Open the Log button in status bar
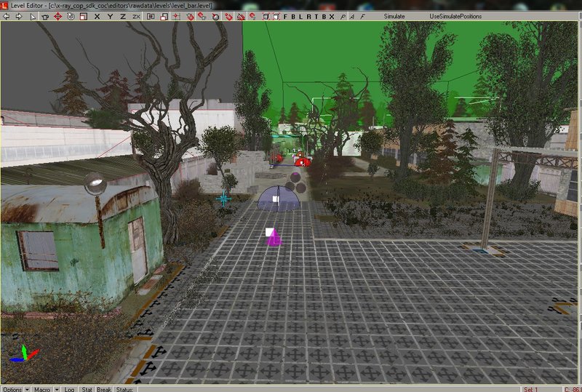 [70, 388]
